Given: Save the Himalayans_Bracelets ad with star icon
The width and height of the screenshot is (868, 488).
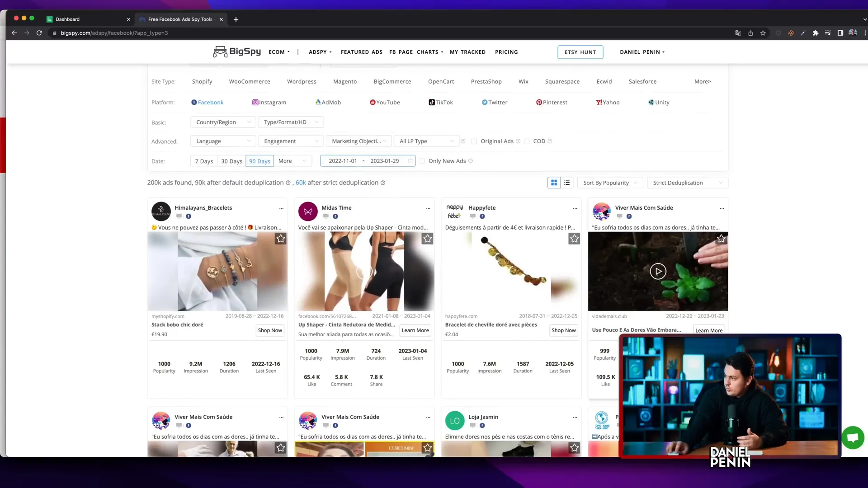Looking at the screenshot, I should click(281, 239).
